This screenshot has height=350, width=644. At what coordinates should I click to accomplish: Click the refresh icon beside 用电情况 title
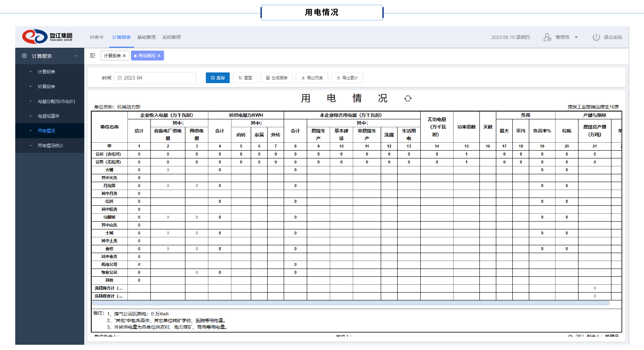pos(407,98)
